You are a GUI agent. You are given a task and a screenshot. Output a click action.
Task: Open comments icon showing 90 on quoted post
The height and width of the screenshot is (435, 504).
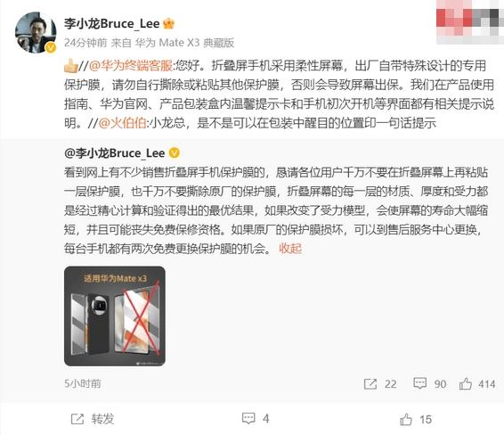(x=419, y=383)
